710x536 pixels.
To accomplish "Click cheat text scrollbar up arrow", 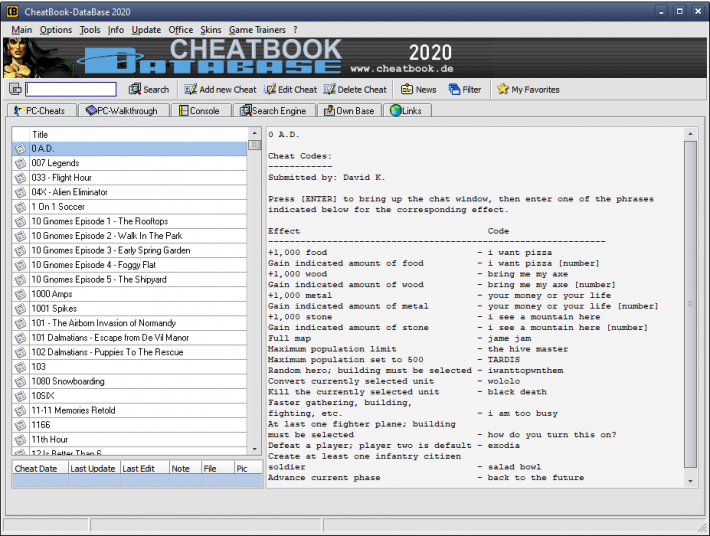I will 690,134.
